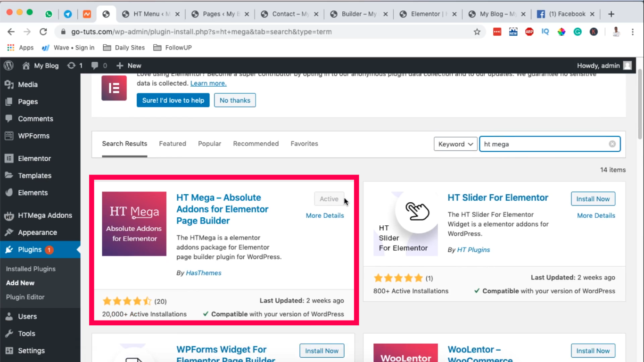The width and height of the screenshot is (644, 362).
Task: Open the ABP ad blocker extension
Action: (x=529, y=32)
